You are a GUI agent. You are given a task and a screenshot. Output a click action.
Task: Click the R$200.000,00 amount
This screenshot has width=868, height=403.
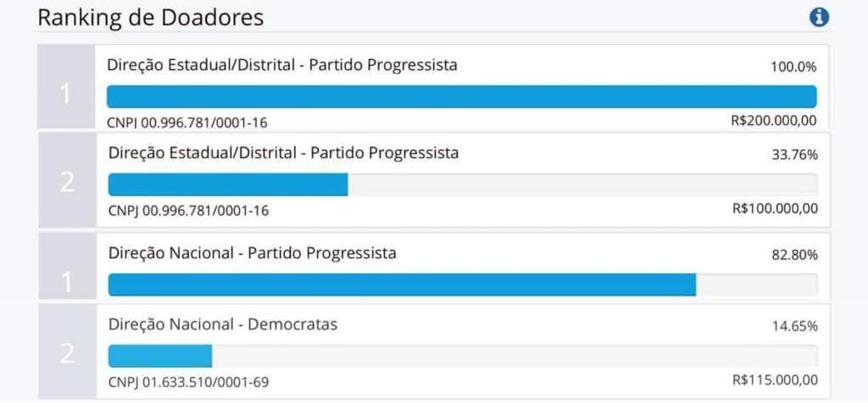(x=774, y=120)
